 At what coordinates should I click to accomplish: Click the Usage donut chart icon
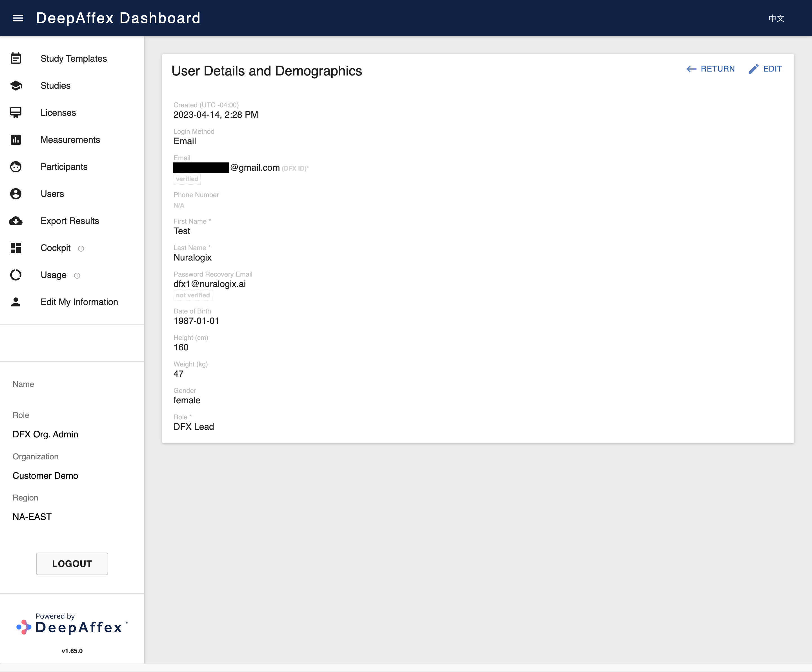(16, 275)
